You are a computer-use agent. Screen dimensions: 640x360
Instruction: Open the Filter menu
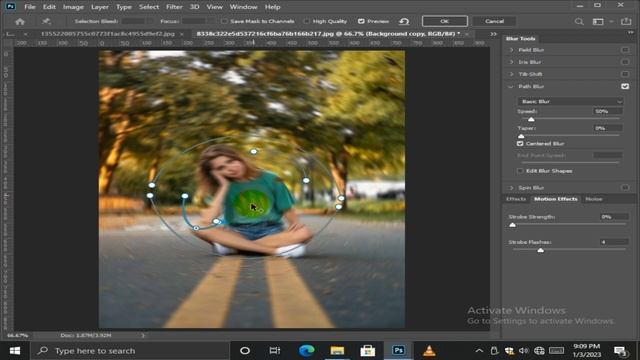(x=174, y=7)
